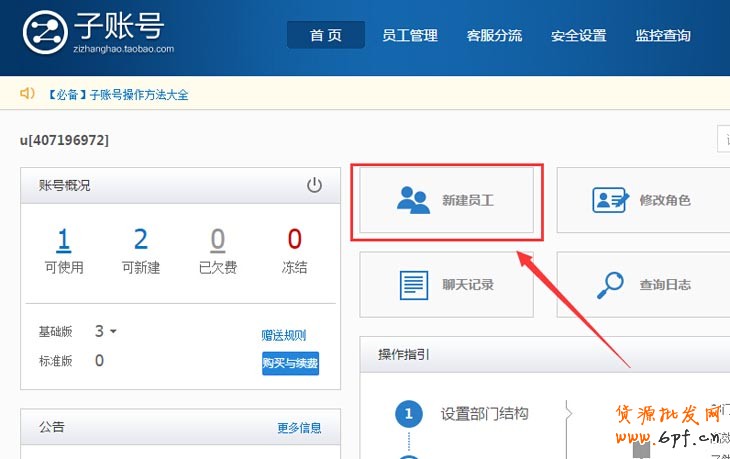Screen dimensions: 730x459
Task: Click the 操作指引 panel title
Action: point(404,355)
